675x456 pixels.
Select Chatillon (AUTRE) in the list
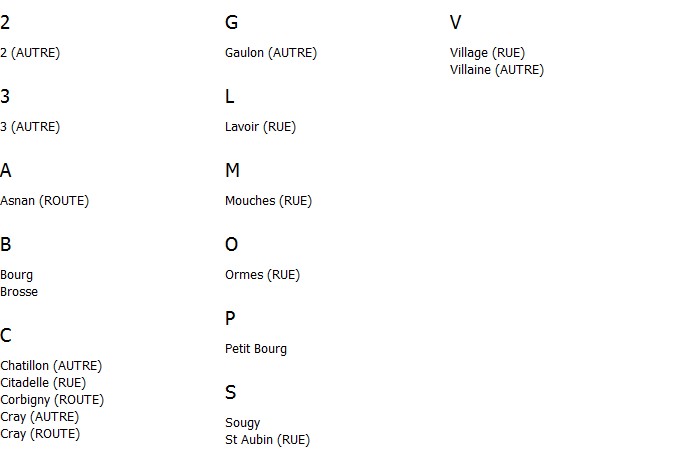click(51, 366)
